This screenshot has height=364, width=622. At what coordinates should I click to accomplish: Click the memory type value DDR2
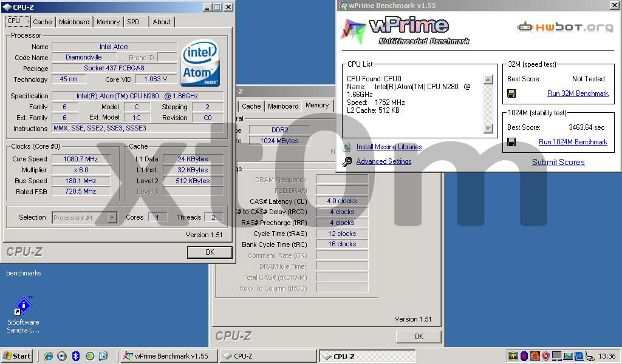click(279, 130)
